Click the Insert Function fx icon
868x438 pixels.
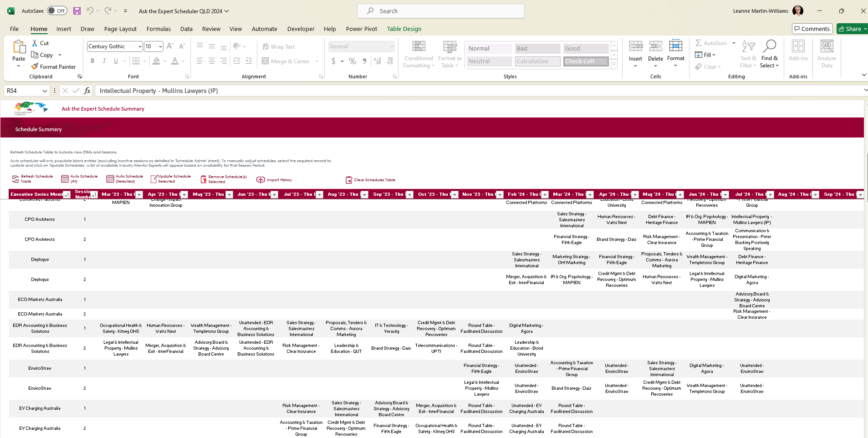(87, 91)
